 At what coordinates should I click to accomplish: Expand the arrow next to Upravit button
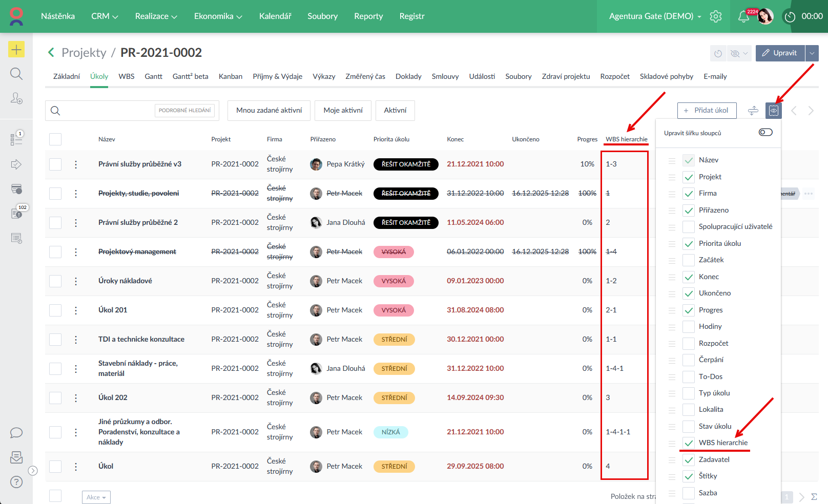point(812,53)
